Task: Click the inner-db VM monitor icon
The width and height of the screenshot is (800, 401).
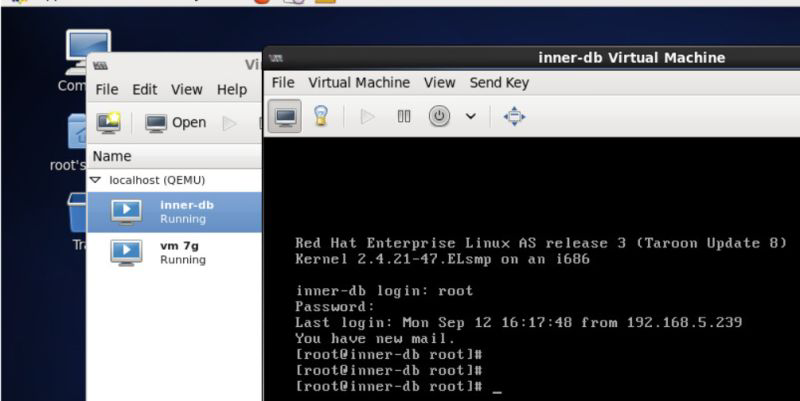Action: coord(126,211)
